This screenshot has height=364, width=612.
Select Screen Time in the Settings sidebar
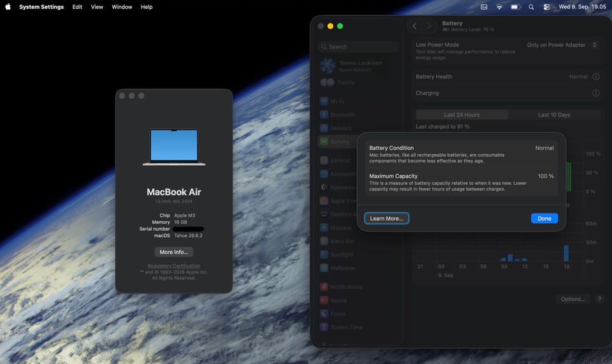click(x=358, y=327)
